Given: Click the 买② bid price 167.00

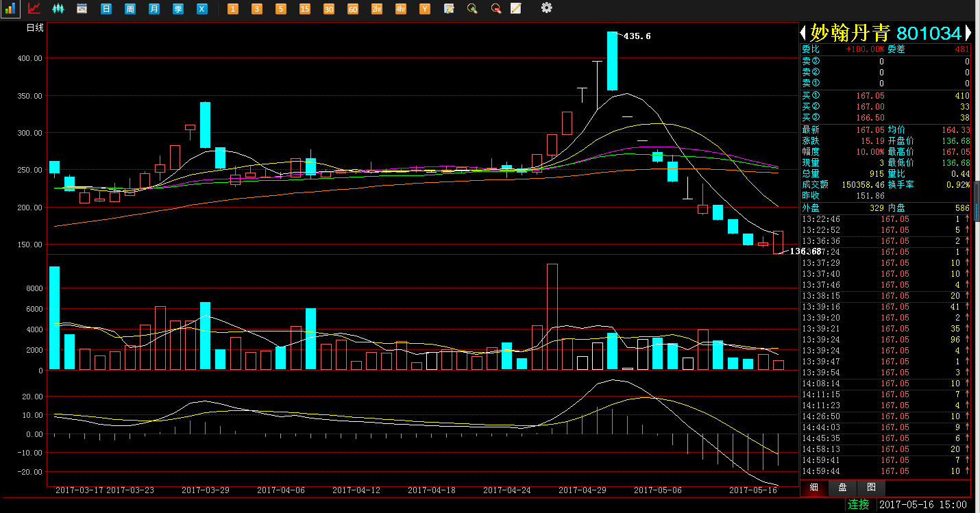Looking at the screenshot, I should pyautogui.click(x=870, y=107).
